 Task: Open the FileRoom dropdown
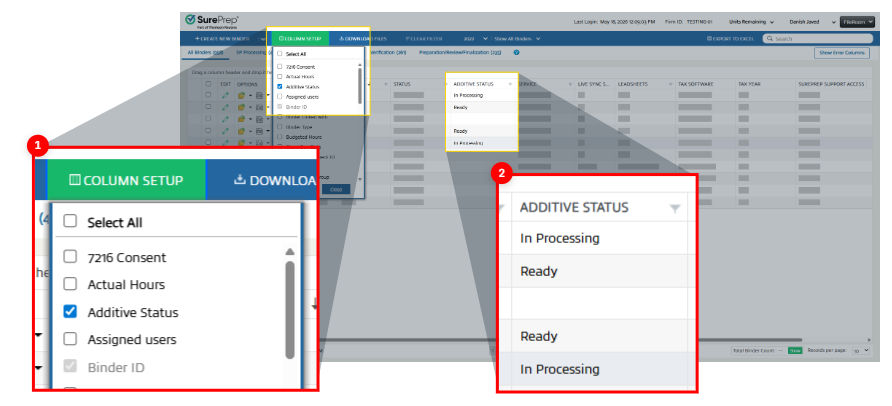(858, 22)
